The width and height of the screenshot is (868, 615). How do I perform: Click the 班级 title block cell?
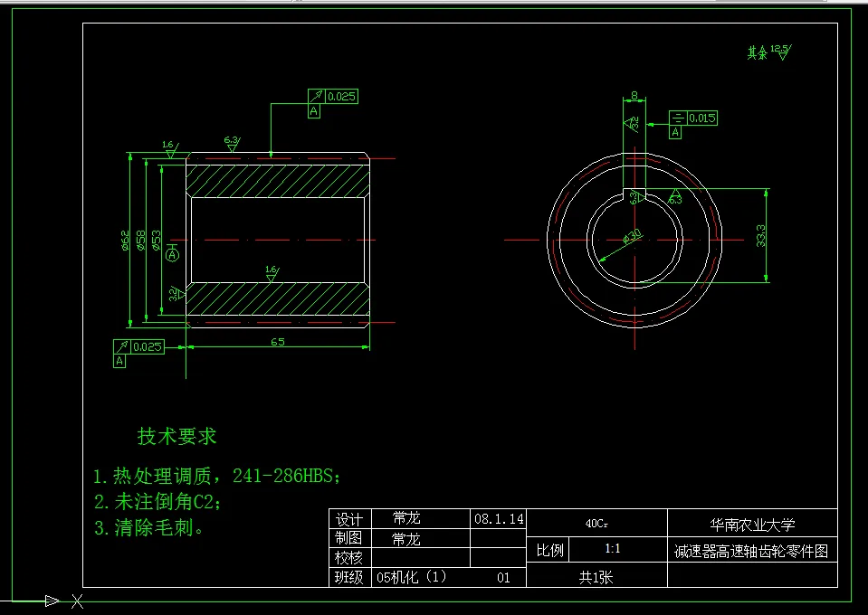click(x=350, y=577)
